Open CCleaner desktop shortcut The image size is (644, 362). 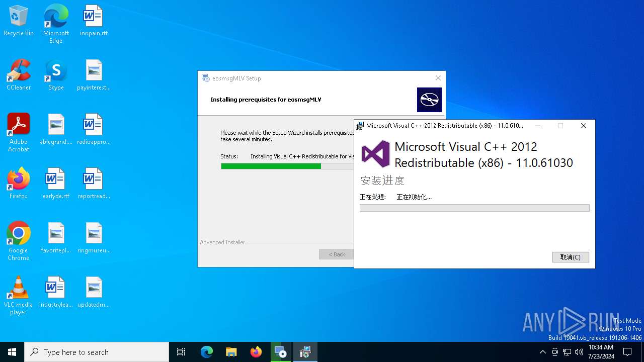click(19, 75)
